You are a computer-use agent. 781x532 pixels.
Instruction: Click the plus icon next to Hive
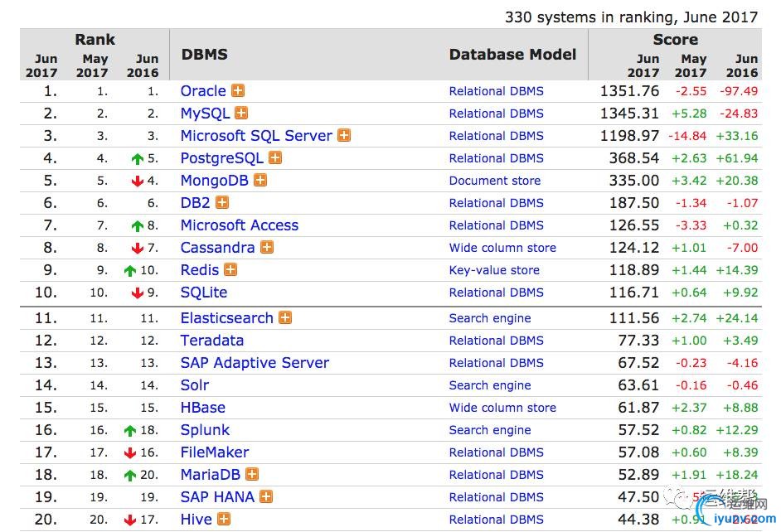[x=224, y=519]
